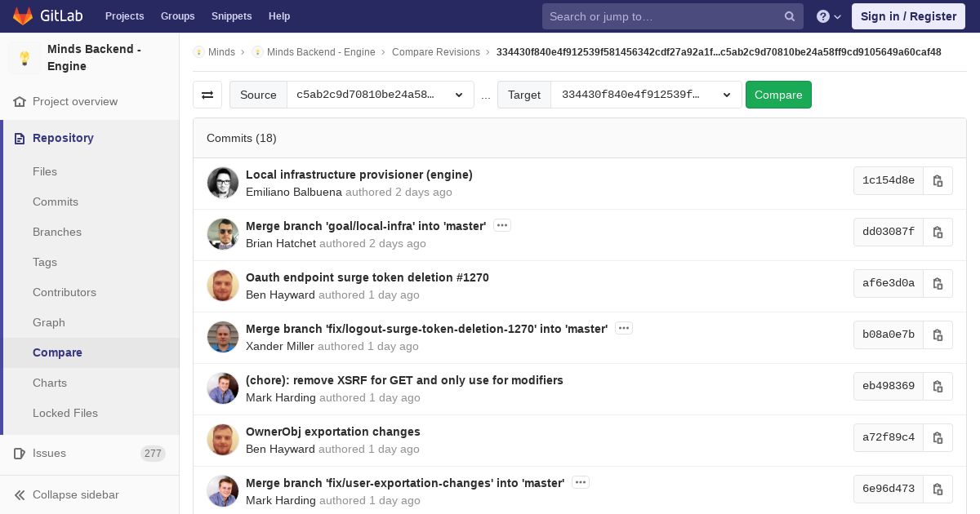Click the GitLab fox logo
This screenshot has height=514, width=980.
[23, 16]
